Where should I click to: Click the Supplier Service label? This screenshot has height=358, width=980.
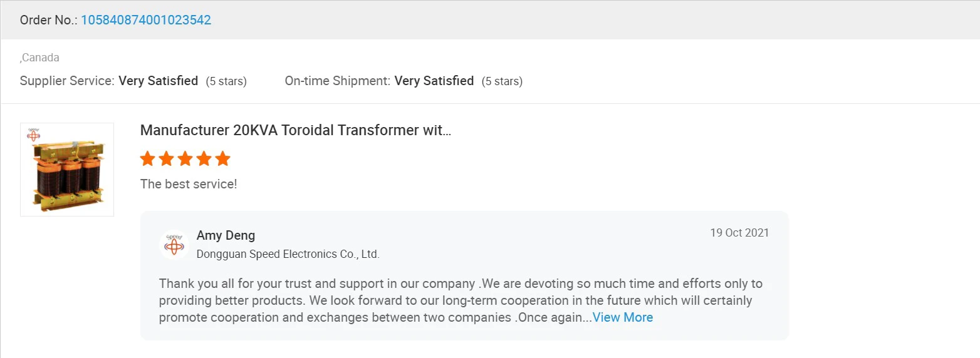pos(67,81)
